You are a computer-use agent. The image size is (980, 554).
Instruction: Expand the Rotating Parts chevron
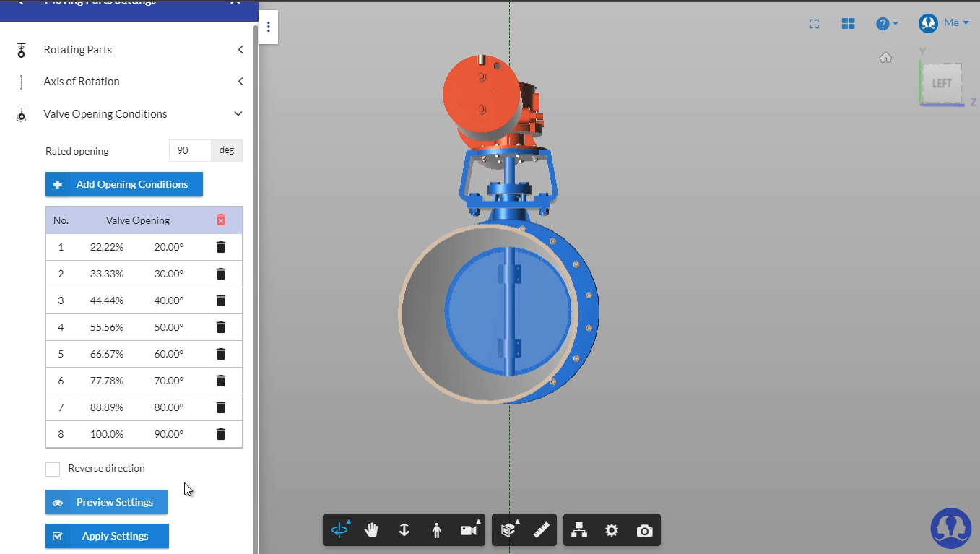(240, 50)
